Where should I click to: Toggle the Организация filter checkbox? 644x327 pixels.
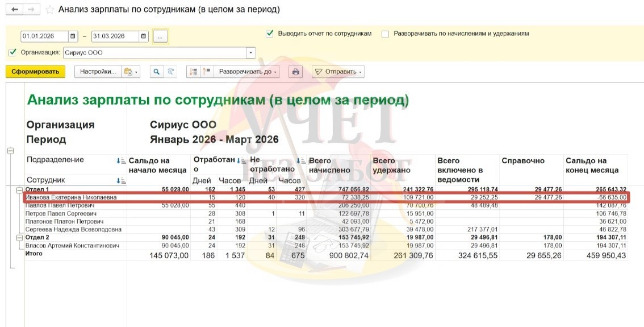point(12,52)
